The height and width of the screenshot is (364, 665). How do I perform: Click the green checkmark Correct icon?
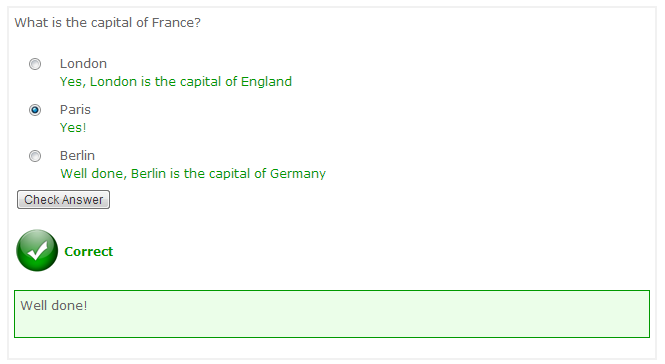point(37,250)
